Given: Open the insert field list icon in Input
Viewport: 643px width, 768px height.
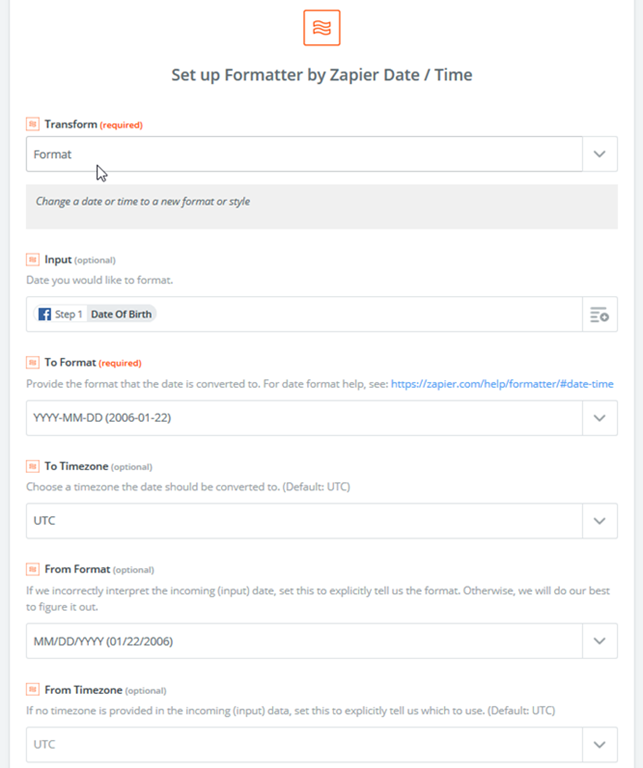Looking at the screenshot, I should (x=599, y=315).
